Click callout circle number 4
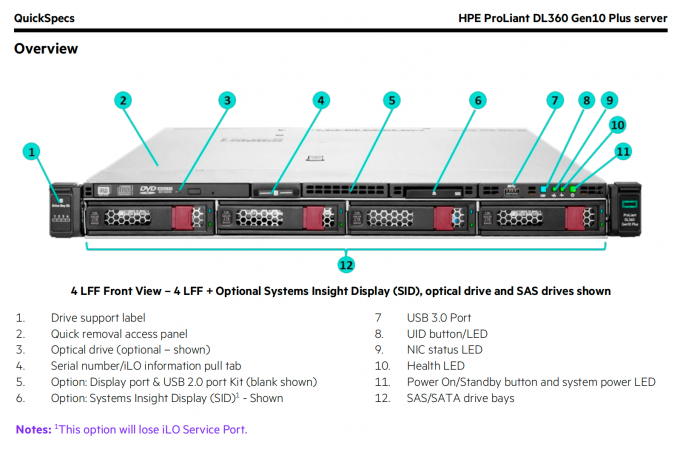680x456 pixels. pyautogui.click(x=321, y=100)
